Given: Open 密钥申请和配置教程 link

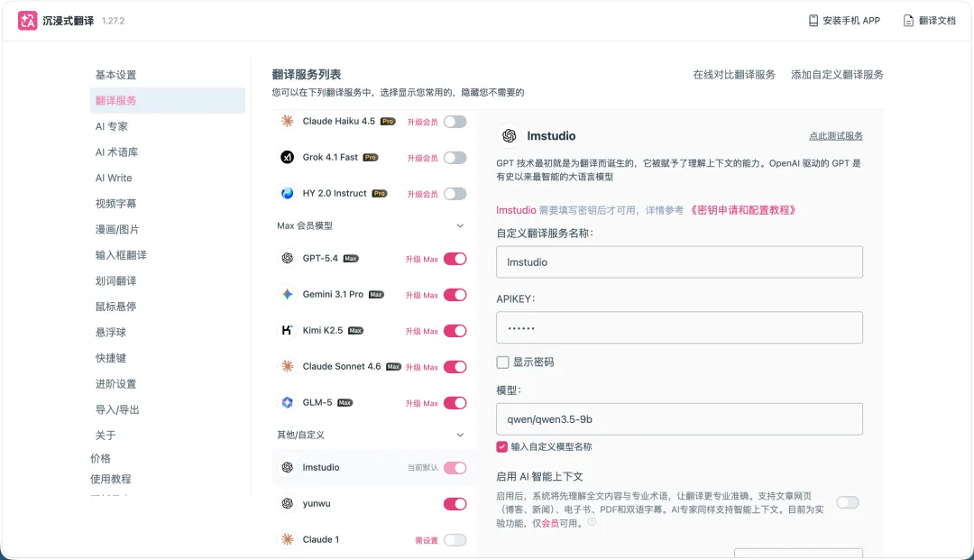Looking at the screenshot, I should pos(741,210).
